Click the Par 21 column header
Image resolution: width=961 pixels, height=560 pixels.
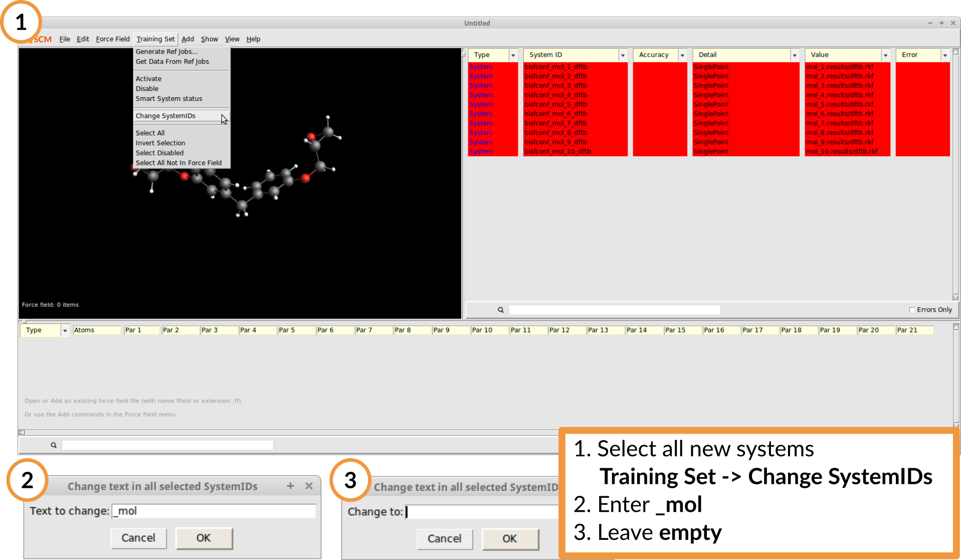(x=914, y=330)
